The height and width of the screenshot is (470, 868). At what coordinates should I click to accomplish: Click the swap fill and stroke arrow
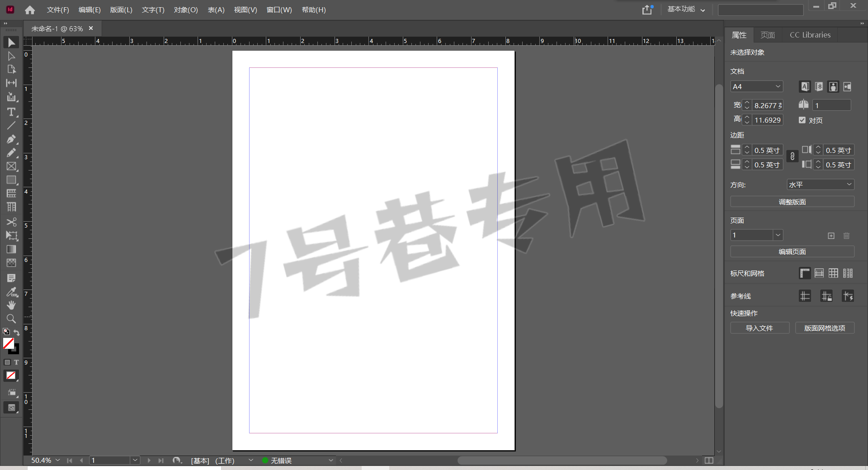coord(17,332)
